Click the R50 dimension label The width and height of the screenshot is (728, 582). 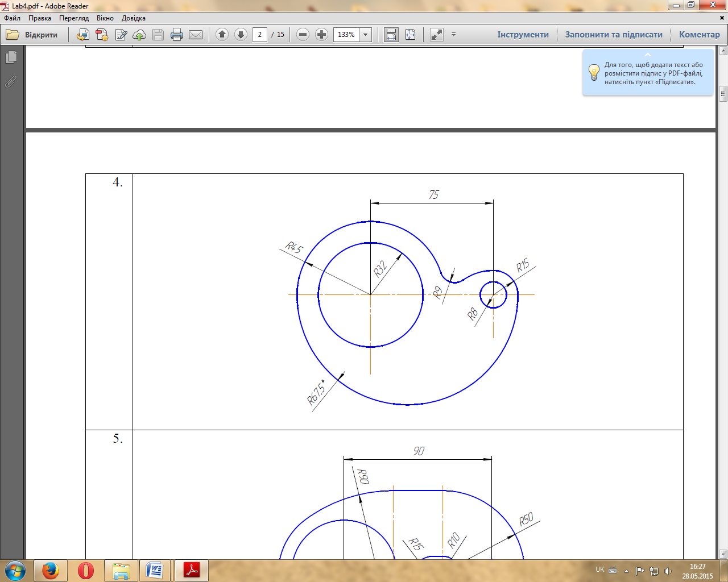(526, 519)
